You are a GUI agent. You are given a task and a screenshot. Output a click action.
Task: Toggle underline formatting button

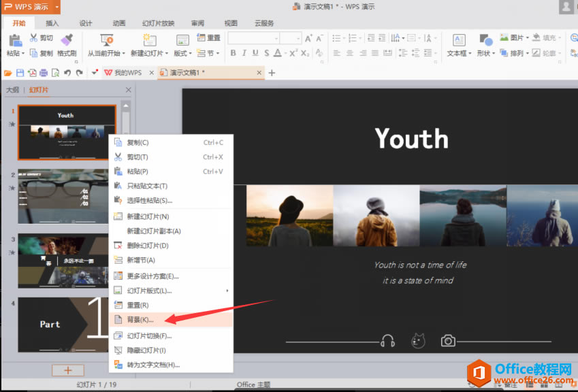[x=255, y=53]
